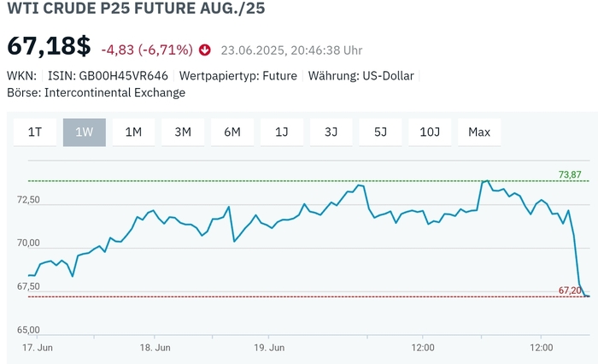Display the 3J chart range
This screenshot has height=364, width=598.
pyautogui.click(x=331, y=132)
